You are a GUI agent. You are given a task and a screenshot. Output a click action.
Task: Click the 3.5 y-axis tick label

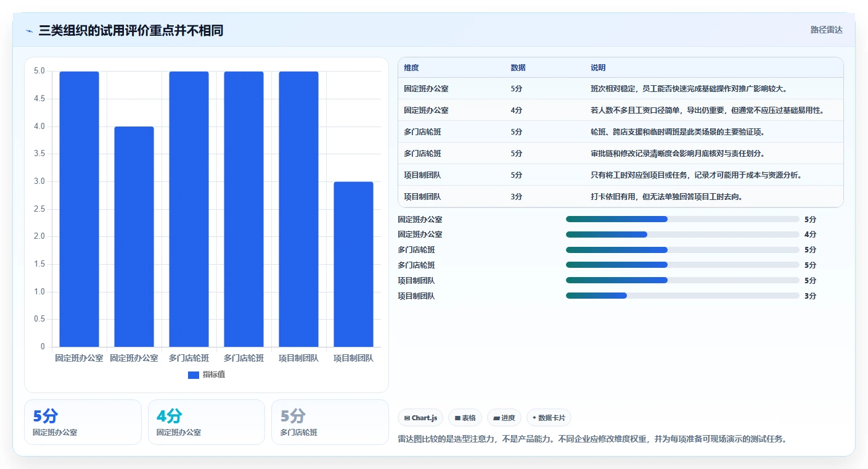point(39,154)
